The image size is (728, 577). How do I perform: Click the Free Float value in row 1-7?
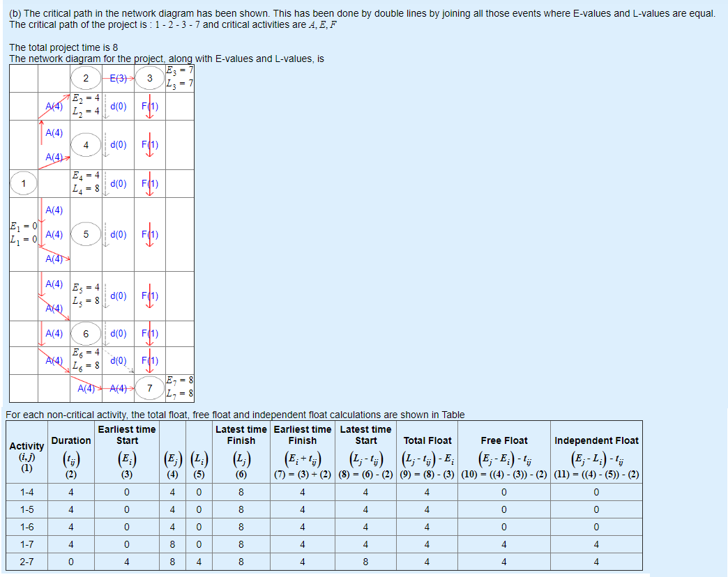point(503,544)
